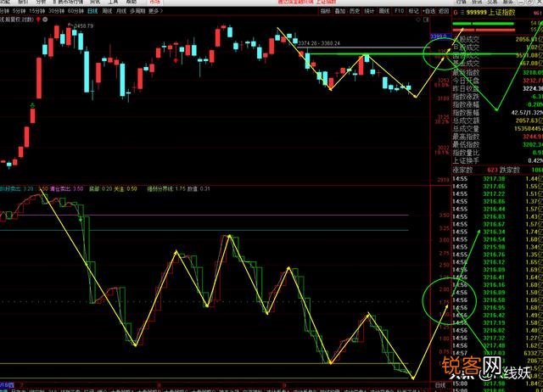Viewport: 543px width, 392px height.
Task: Select the 最高指数 row
Action: [x=498, y=137]
